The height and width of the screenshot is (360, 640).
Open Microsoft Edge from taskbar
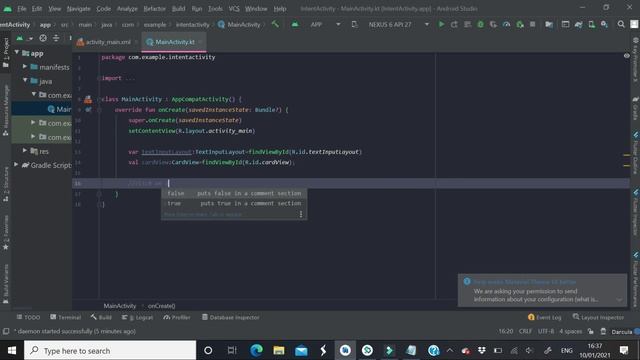coord(256,350)
